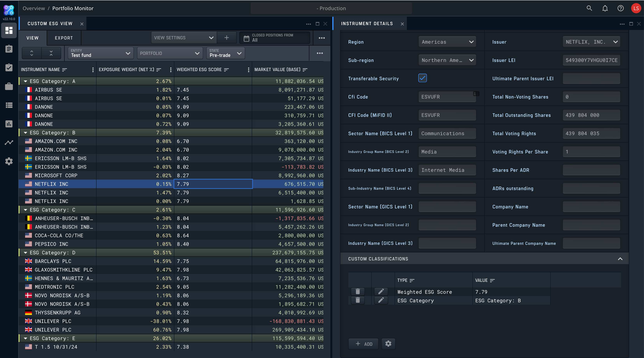
Task: Open the LS user avatar menu
Action: click(636, 8)
